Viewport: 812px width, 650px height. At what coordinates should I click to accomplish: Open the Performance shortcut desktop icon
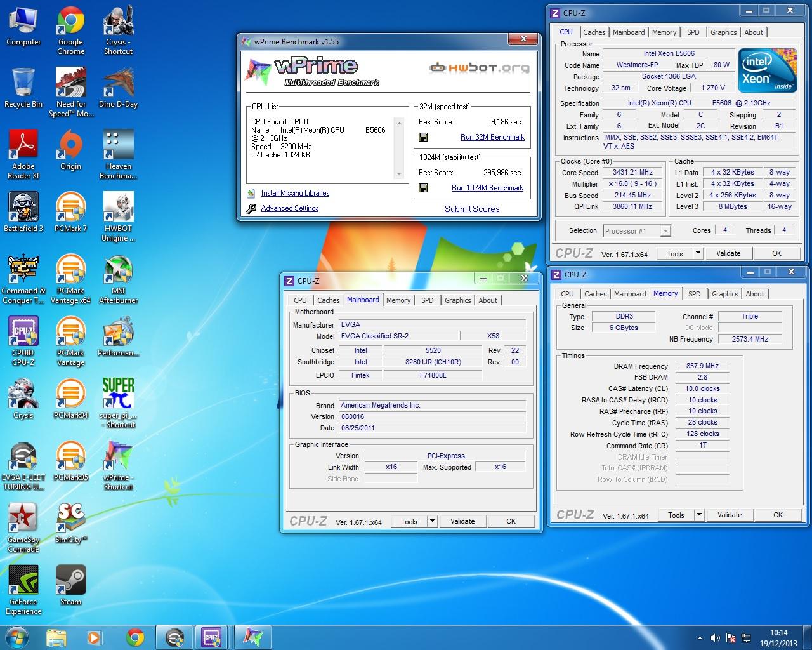[119, 337]
